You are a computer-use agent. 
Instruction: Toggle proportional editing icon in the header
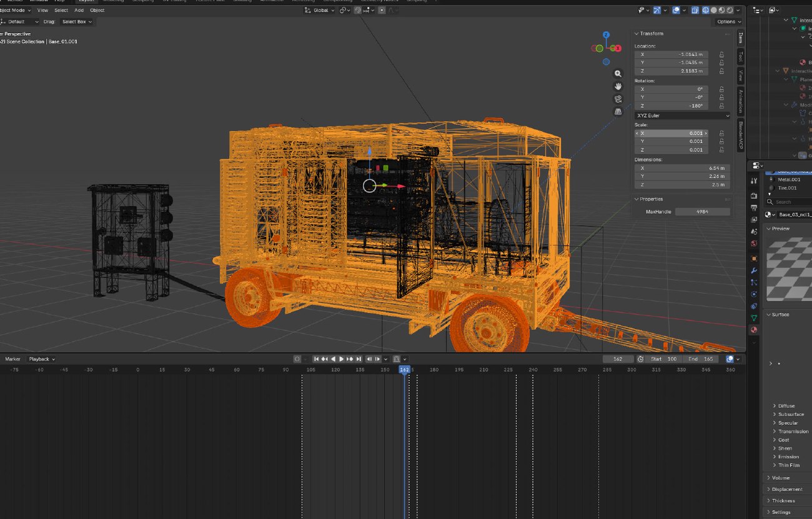click(382, 11)
